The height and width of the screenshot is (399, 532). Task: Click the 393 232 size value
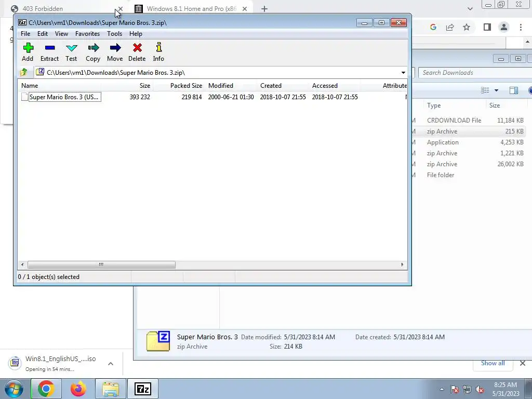point(140,97)
